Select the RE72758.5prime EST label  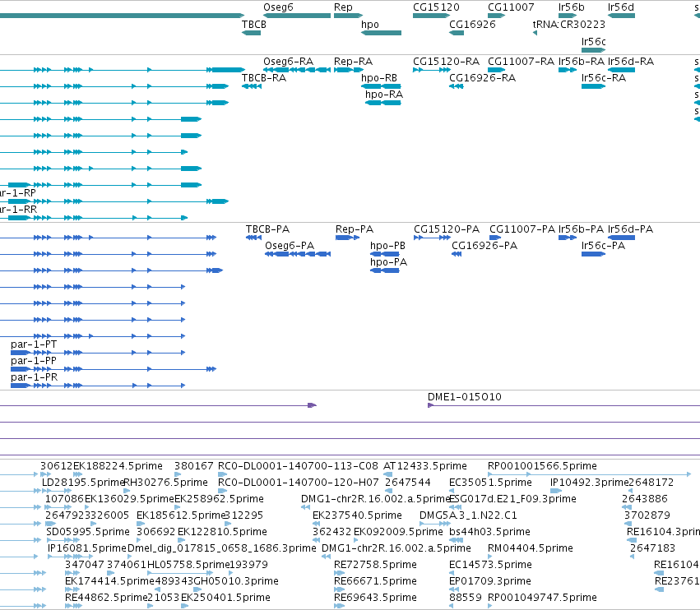pyautogui.click(x=375, y=565)
